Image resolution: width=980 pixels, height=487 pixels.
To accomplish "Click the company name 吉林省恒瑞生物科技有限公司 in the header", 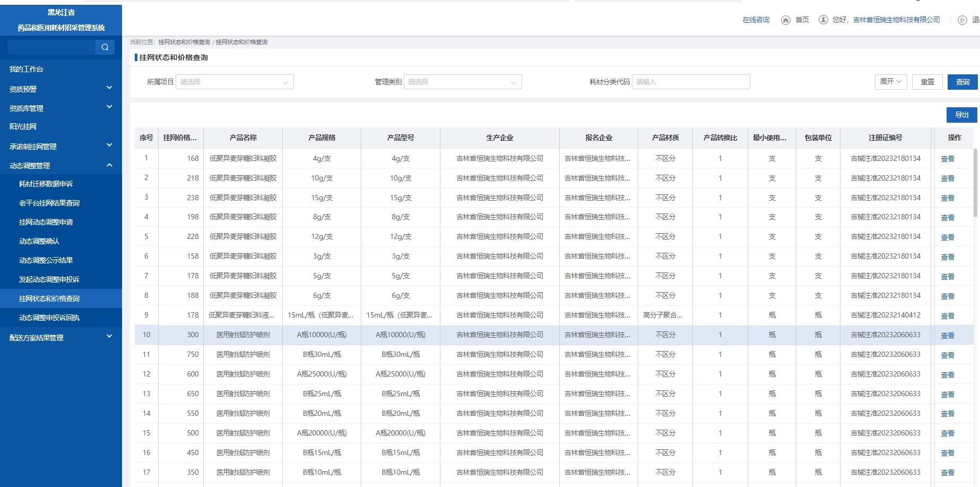I will (897, 20).
